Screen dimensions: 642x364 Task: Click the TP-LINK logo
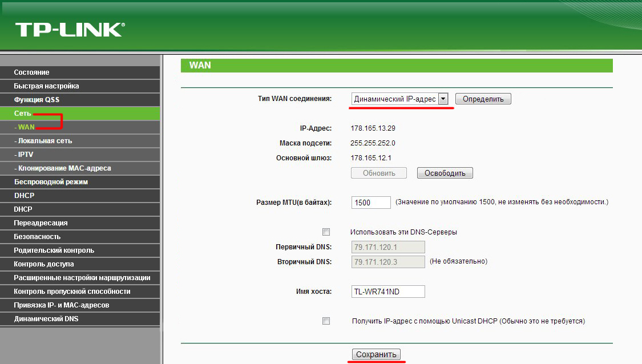coord(70,30)
